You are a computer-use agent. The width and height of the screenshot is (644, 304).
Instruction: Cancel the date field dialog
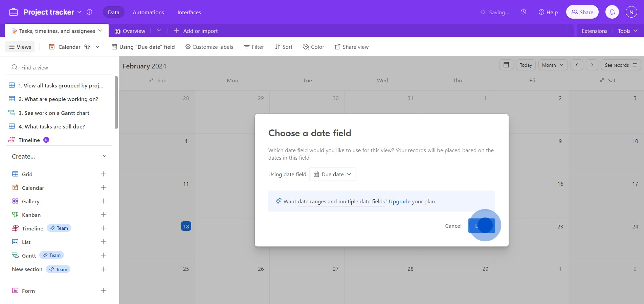click(453, 226)
